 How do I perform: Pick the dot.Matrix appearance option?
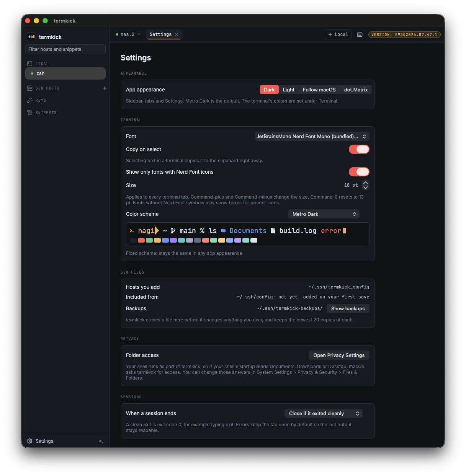click(x=356, y=90)
